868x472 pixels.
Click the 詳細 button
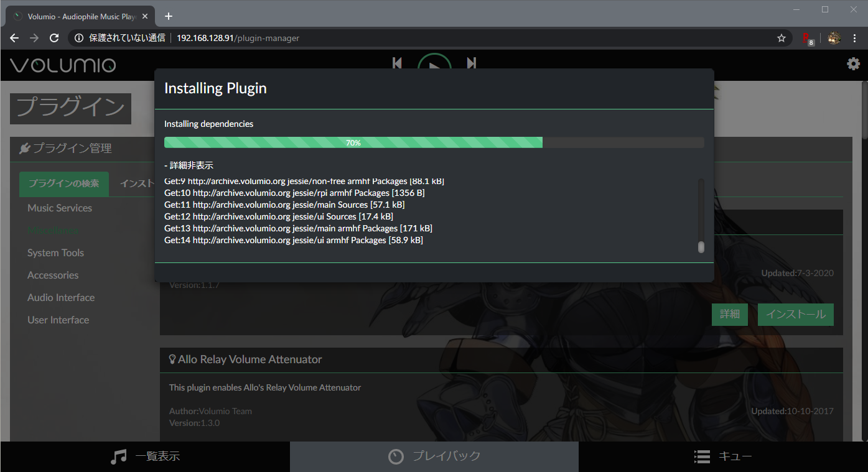(729, 315)
